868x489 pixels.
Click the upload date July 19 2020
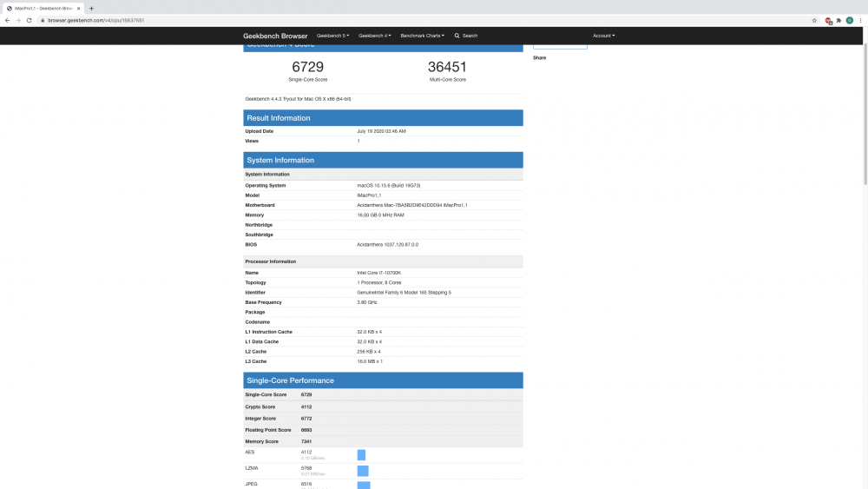381,131
